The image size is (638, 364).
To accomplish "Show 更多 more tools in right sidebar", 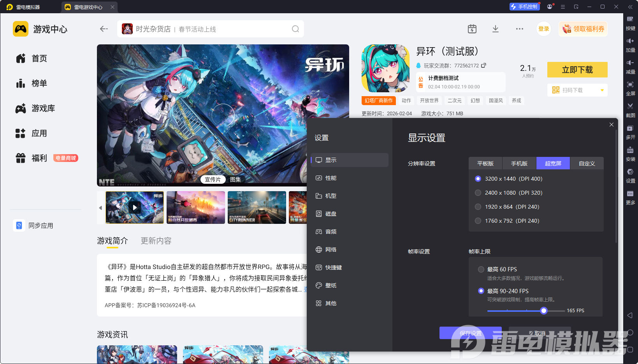I will [x=630, y=197].
